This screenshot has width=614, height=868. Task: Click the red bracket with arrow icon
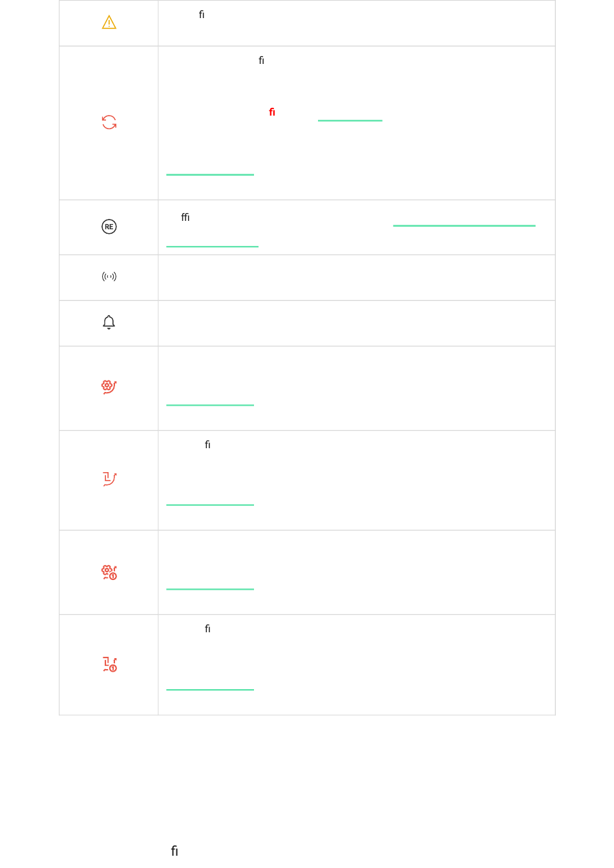pyautogui.click(x=109, y=479)
